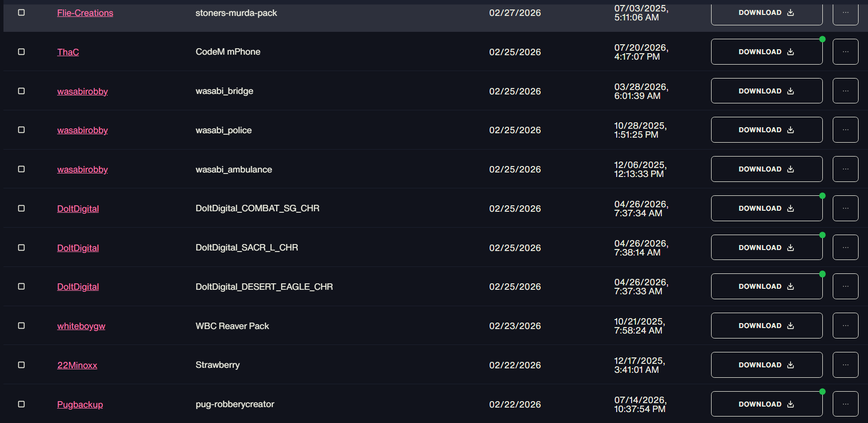Check the box for Strawberry asset
Image resolution: width=868 pixels, height=423 pixels.
[x=21, y=365]
